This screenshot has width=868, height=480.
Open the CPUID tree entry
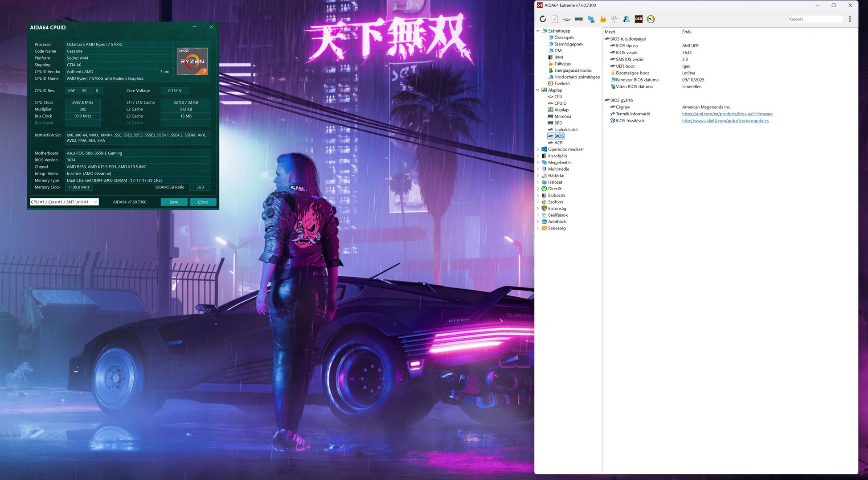click(x=561, y=103)
